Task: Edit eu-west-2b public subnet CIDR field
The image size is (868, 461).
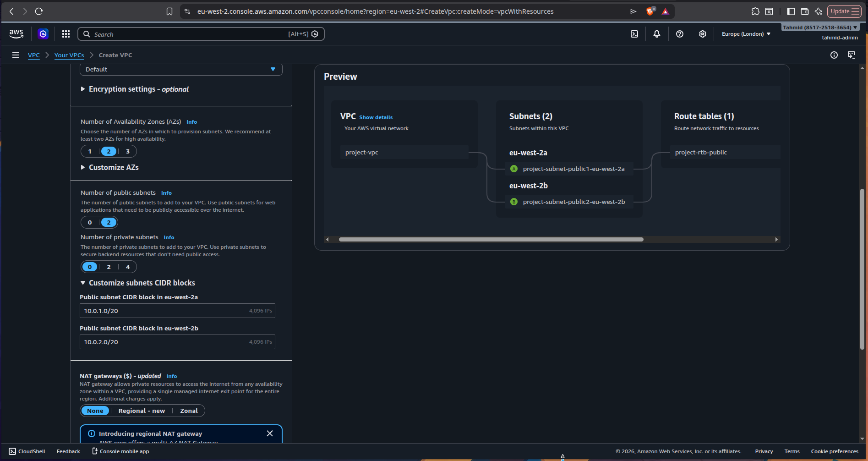Action: click(x=177, y=342)
